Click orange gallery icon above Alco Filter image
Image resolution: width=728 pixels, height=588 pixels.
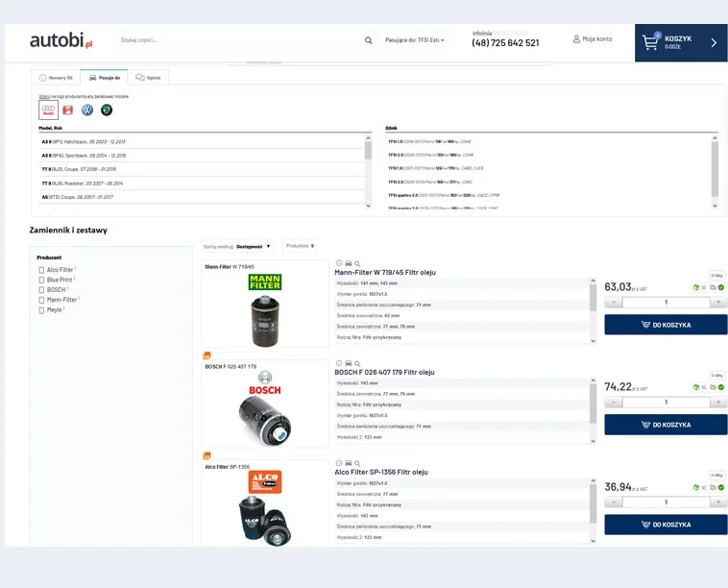pos(206,455)
